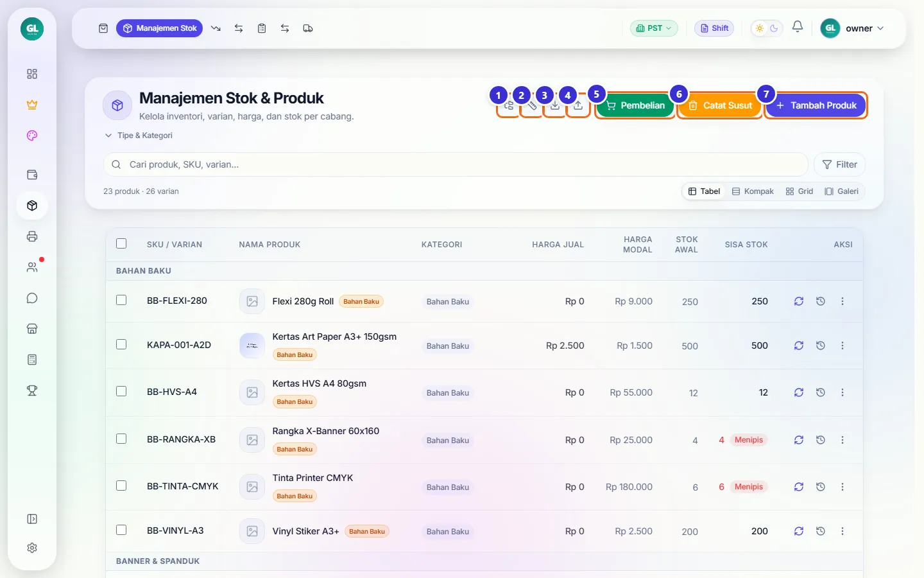Check the BB-FLEXI-280 row checkbox
Screen dimensions: 924x578
[x=121, y=300]
